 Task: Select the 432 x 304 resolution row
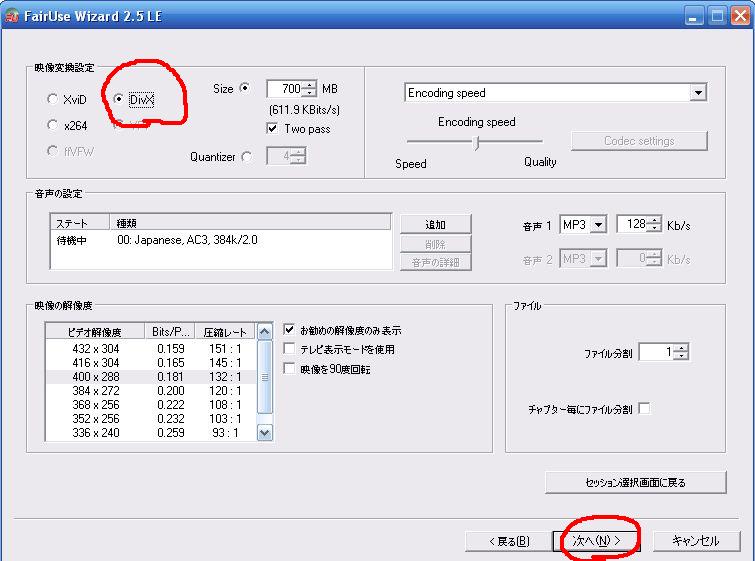click(x=152, y=349)
